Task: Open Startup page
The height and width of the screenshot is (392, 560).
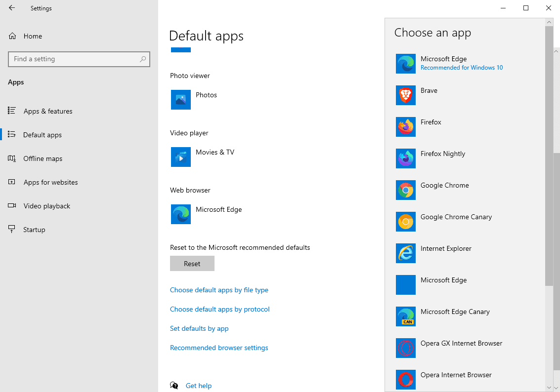Action: click(79, 230)
